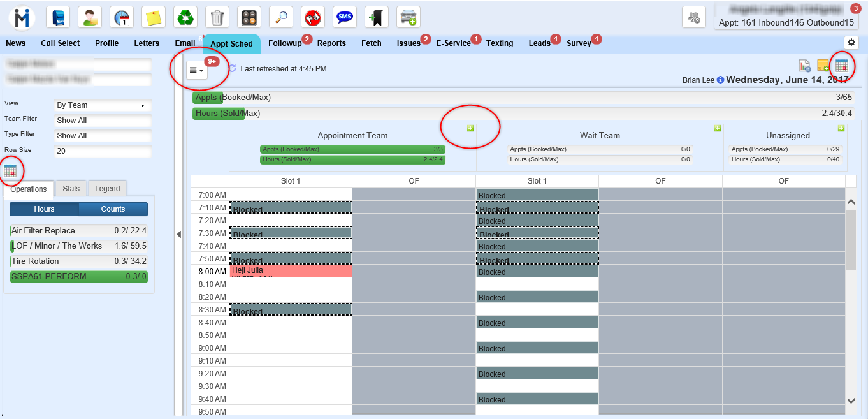Open the View By Team dropdown
This screenshot has width=868, height=419.
click(x=103, y=105)
